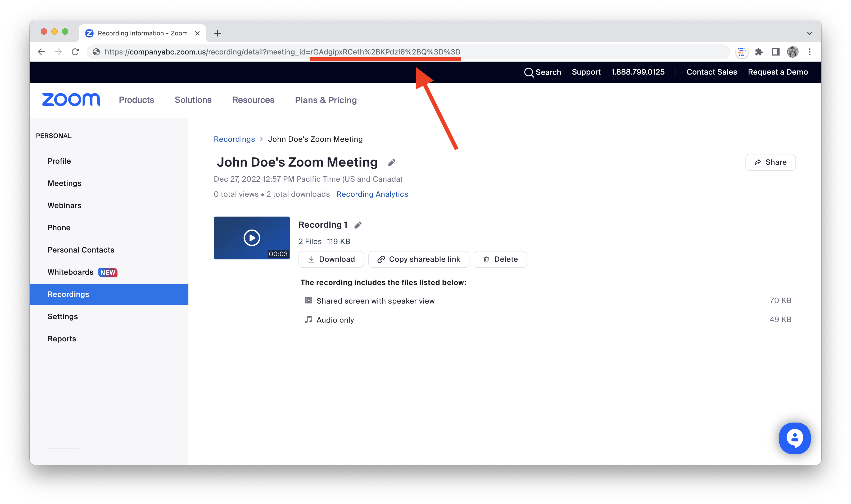
Task: Open the Resources menu
Action: (253, 100)
